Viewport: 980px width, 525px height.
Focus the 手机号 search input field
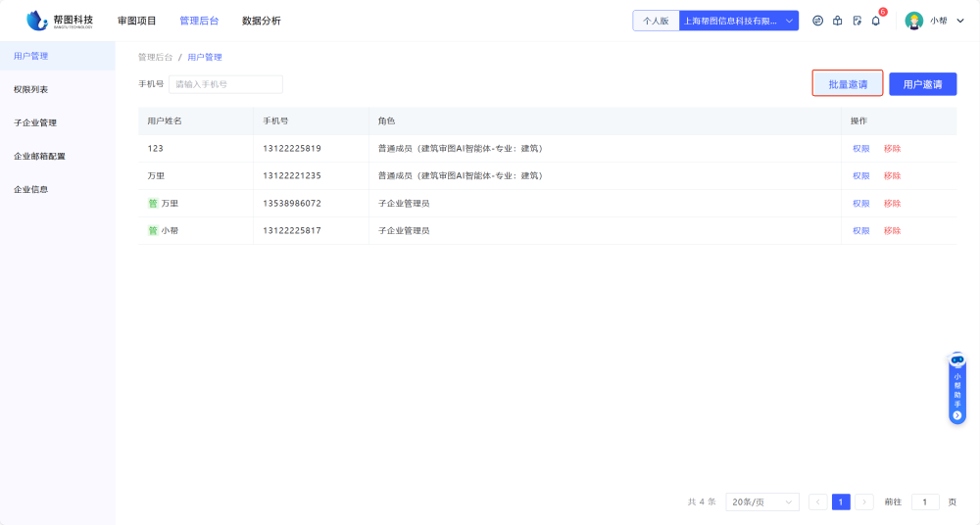(x=225, y=84)
